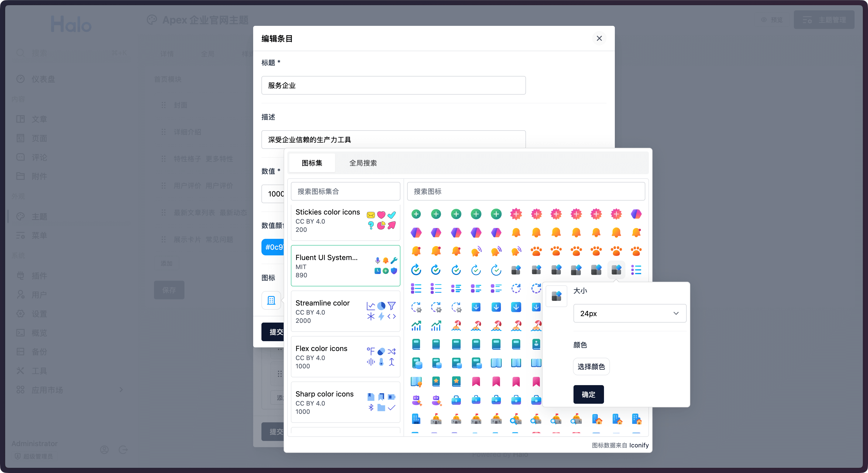Image resolution: width=868 pixels, height=473 pixels.
Task: Click the #0c9 color swatch
Action: [x=274, y=247]
